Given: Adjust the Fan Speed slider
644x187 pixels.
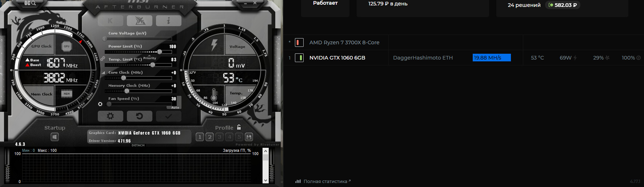Looking at the screenshot, I should 138,104.
